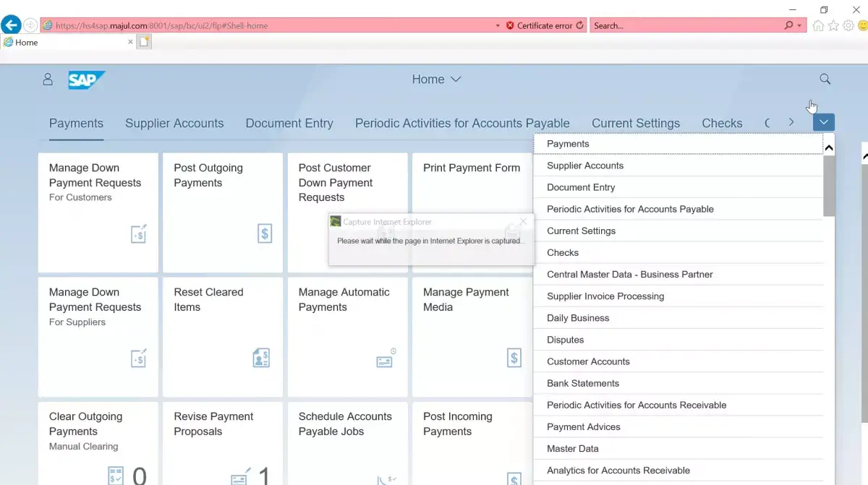This screenshot has width=868, height=485.
Task: Choose Central Master Data - Business Partner
Action: click(x=678, y=274)
